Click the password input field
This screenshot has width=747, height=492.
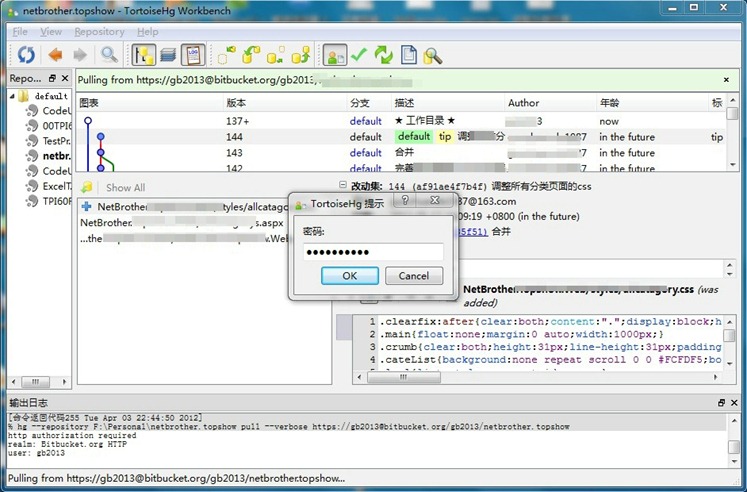(373, 252)
